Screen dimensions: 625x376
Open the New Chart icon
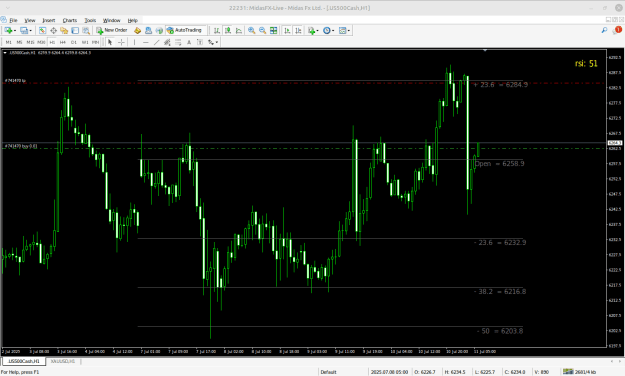point(8,30)
